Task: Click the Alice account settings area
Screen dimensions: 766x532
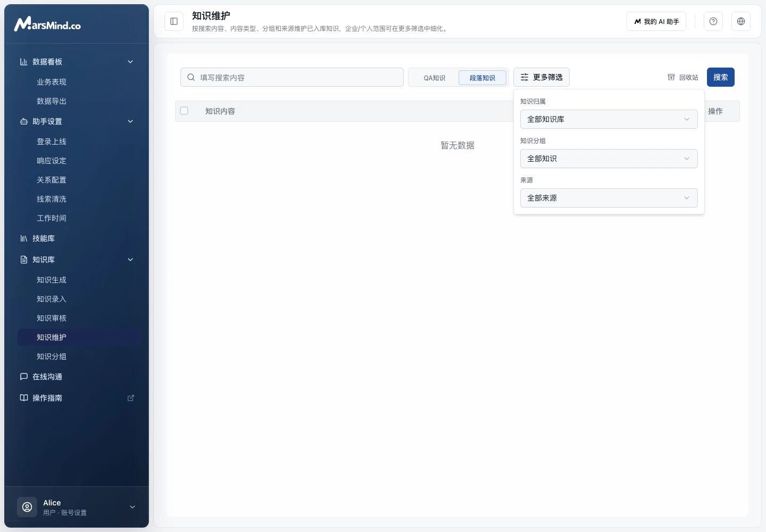Action: coord(77,507)
